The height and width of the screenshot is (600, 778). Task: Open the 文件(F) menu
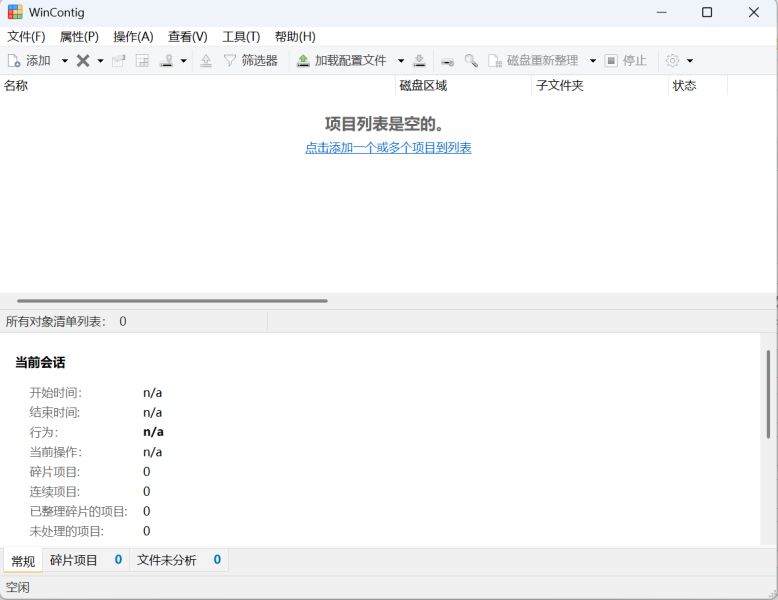[26, 37]
